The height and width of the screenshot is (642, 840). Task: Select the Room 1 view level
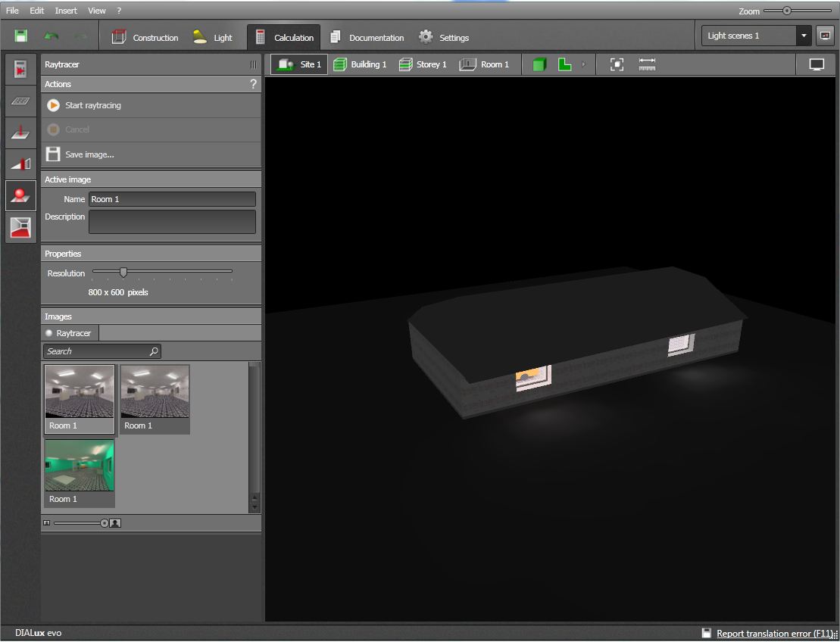[484, 64]
